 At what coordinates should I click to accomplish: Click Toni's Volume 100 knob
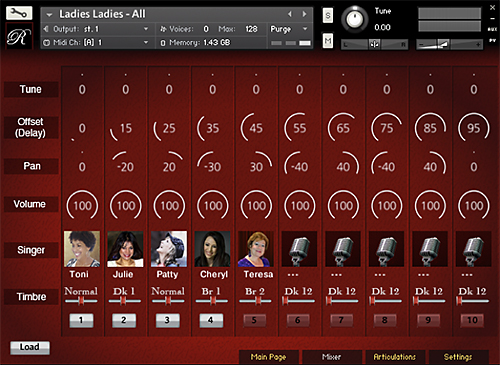point(82,205)
